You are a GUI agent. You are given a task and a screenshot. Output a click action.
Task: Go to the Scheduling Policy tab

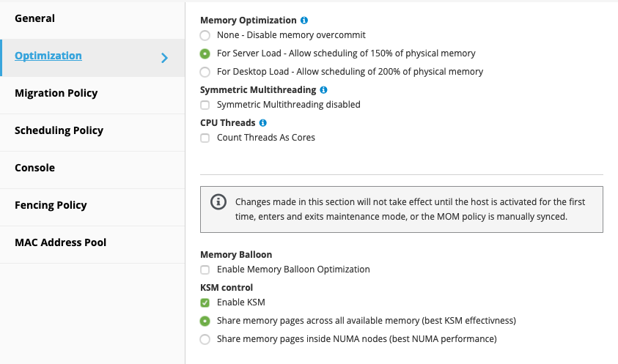[x=59, y=130]
